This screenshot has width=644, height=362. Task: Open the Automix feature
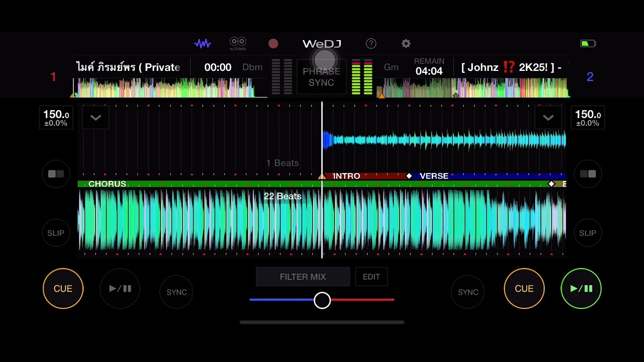coord(238,44)
